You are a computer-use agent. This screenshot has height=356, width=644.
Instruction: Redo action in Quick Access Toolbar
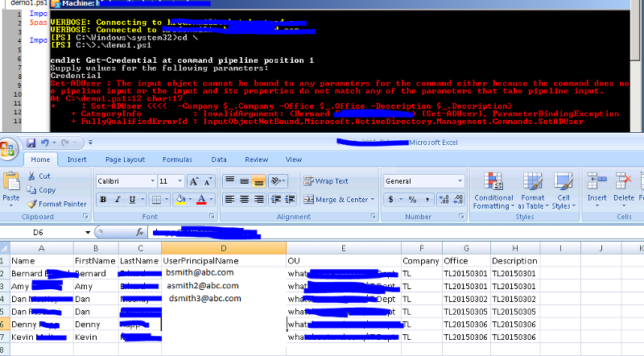click(x=65, y=143)
